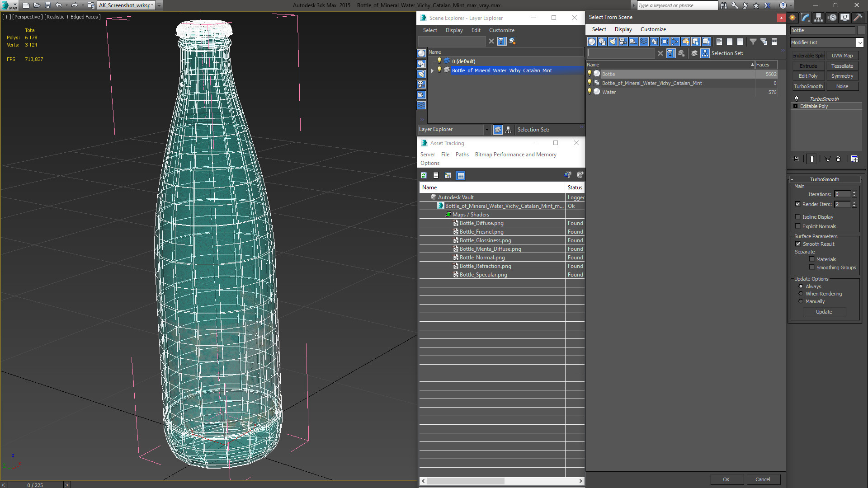Click the funnel filter icon in Select From Scene toolbar
The image size is (868, 488).
tap(753, 42)
